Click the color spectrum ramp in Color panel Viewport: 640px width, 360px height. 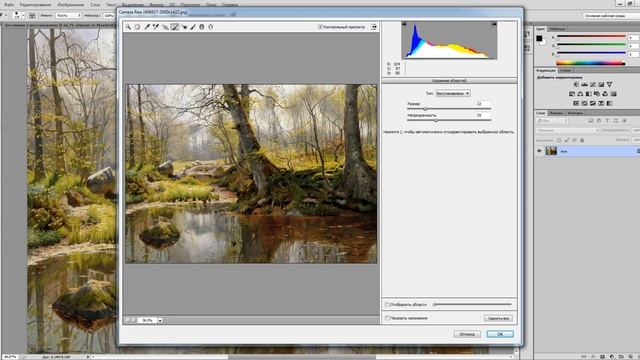(590, 63)
